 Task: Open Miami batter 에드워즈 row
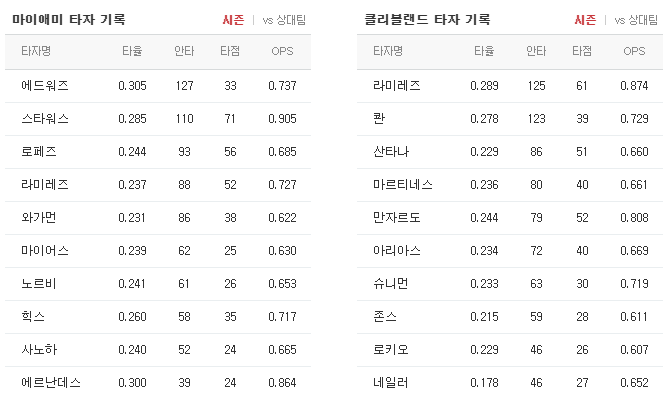(158, 86)
